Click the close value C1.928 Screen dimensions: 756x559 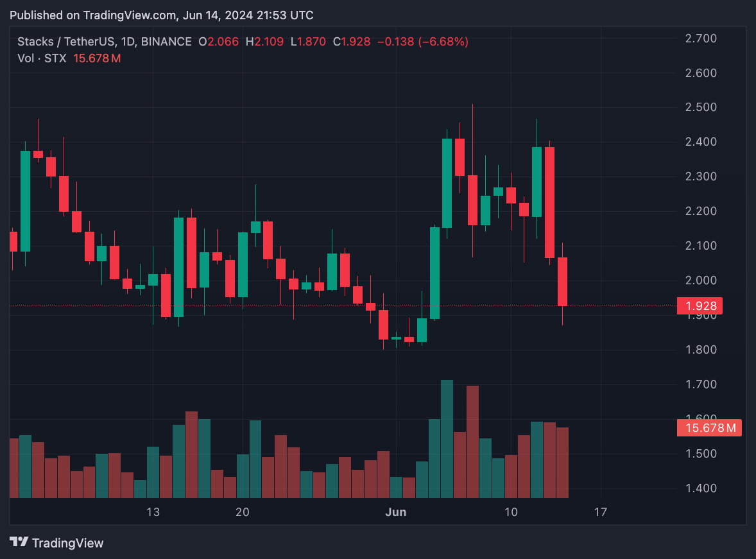coord(352,42)
